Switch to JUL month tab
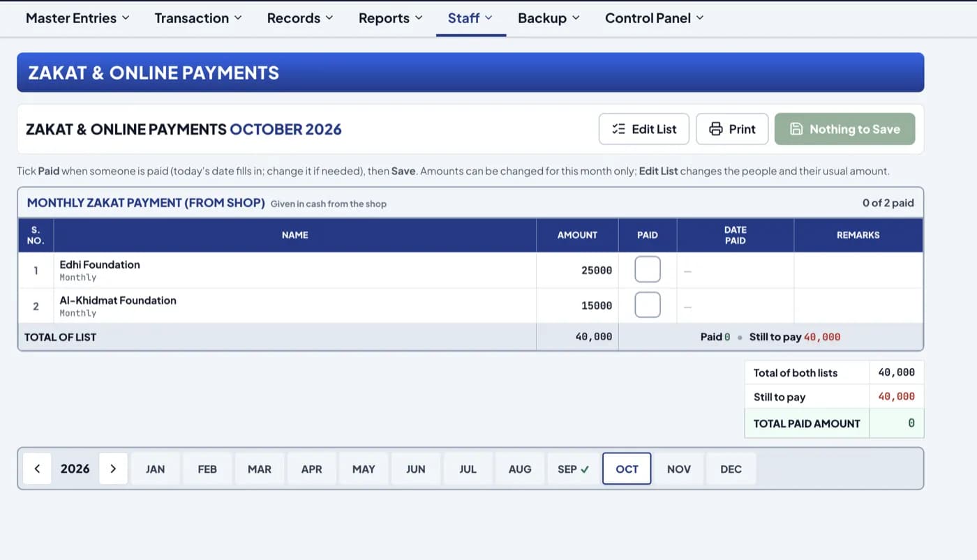The width and height of the screenshot is (977, 560). (468, 469)
